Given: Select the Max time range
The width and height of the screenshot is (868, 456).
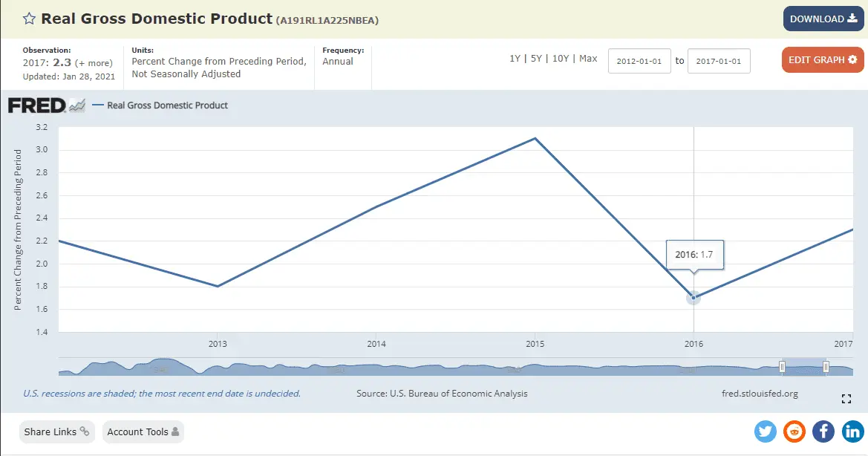Looking at the screenshot, I should [x=588, y=59].
